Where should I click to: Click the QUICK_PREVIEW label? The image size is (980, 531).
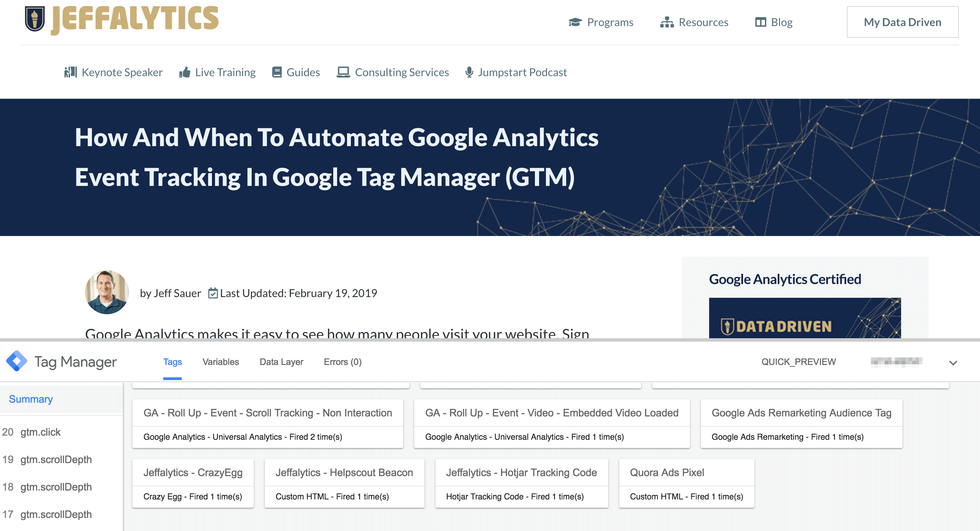[799, 362]
